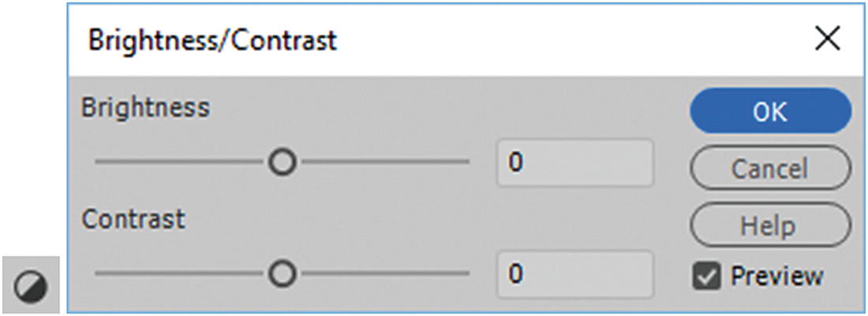The image size is (868, 316).
Task: Click the Brightness/Contrast dialog title text
Action: 212,40
